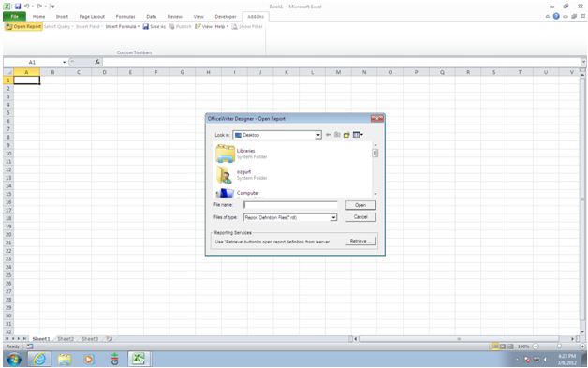Screen dimensions: 588x368
Task: Switch to the Sheet2 worksheet tab
Action: (66, 339)
